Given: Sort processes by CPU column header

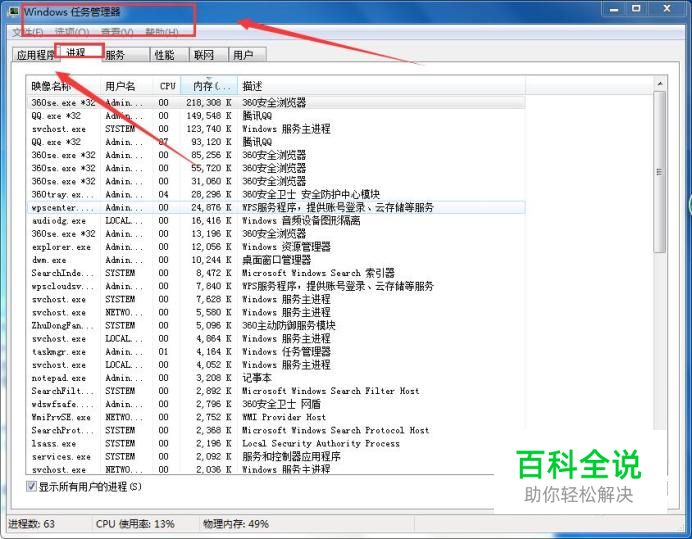Looking at the screenshot, I should click(167, 86).
